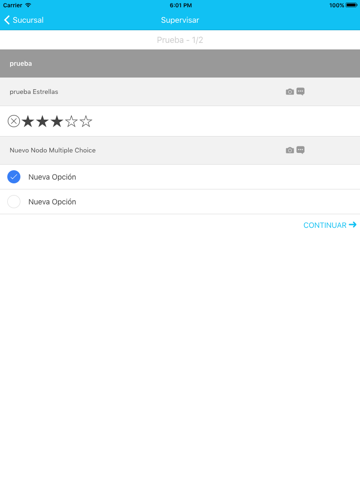The width and height of the screenshot is (360, 480).
Task: Tap the Nuevo Nodo Multiple Choice label
Action: tap(53, 150)
